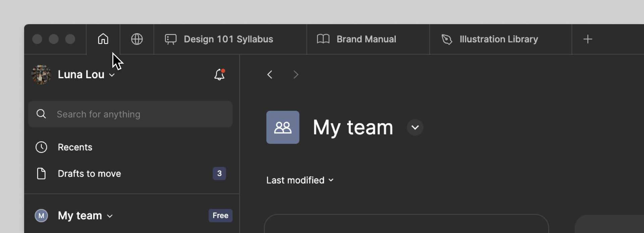Open Drafts to move
The height and width of the screenshot is (233, 644).
click(89, 174)
